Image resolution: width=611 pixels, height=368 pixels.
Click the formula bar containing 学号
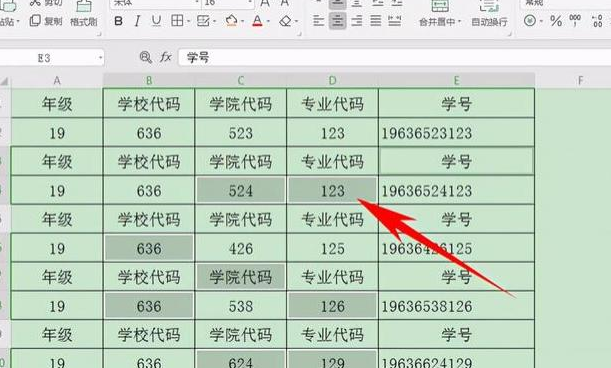coord(395,58)
